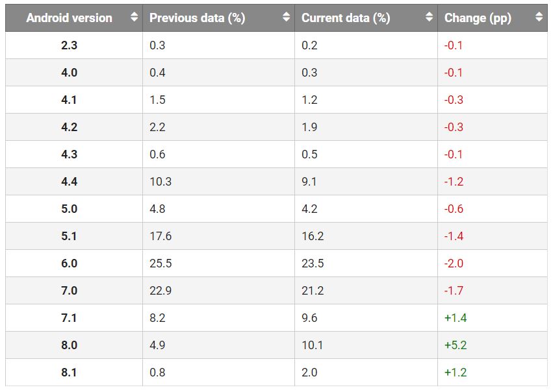Click the Android 8.1 version cell
This screenshot has width=553, height=392.
pos(69,373)
